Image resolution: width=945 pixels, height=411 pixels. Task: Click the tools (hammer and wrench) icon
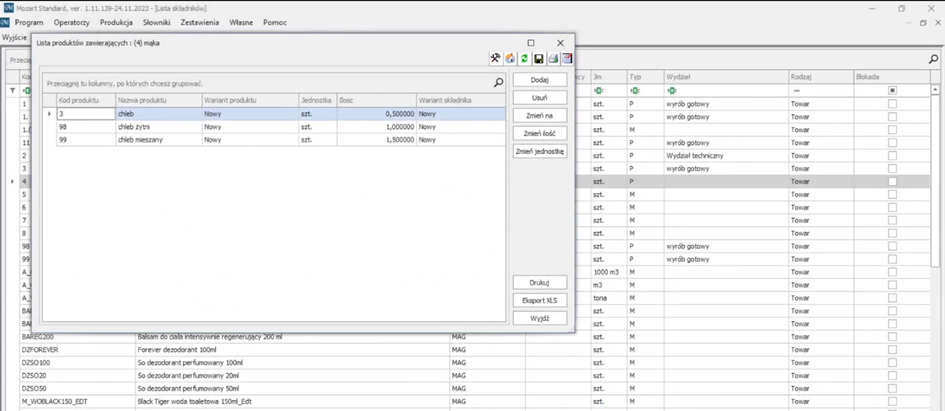click(x=495, y=59)
